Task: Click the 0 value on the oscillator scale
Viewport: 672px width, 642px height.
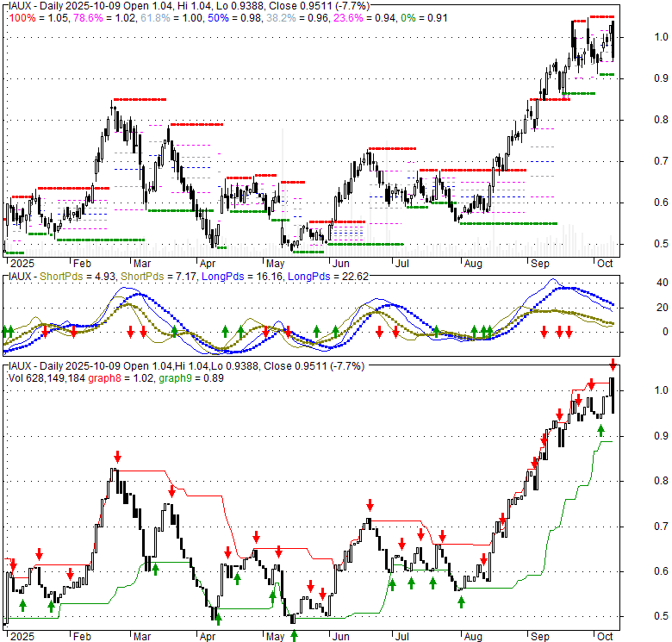Action: point(665,332)
